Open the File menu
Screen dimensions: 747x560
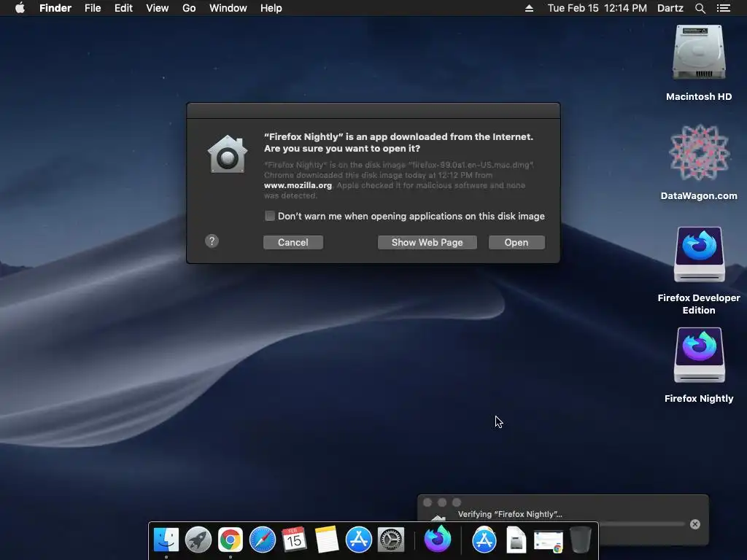tap(93, 8)
